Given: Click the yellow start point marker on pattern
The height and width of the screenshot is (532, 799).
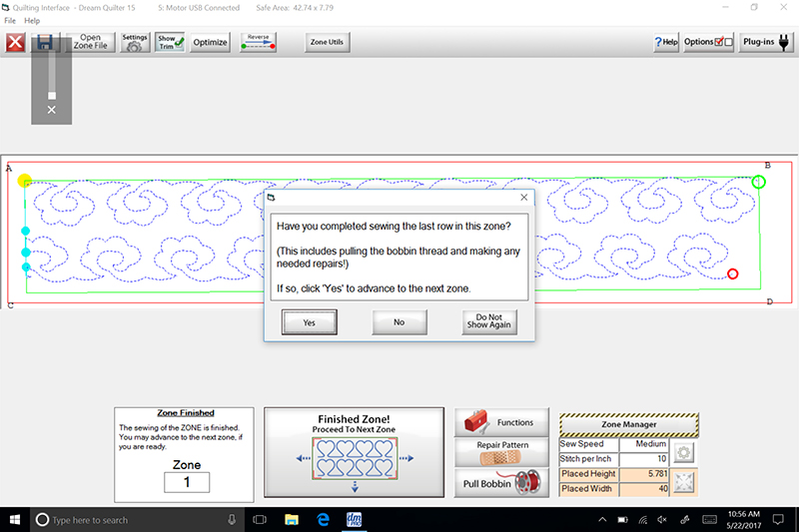Looking at the screenshot, I should point(25,182).
